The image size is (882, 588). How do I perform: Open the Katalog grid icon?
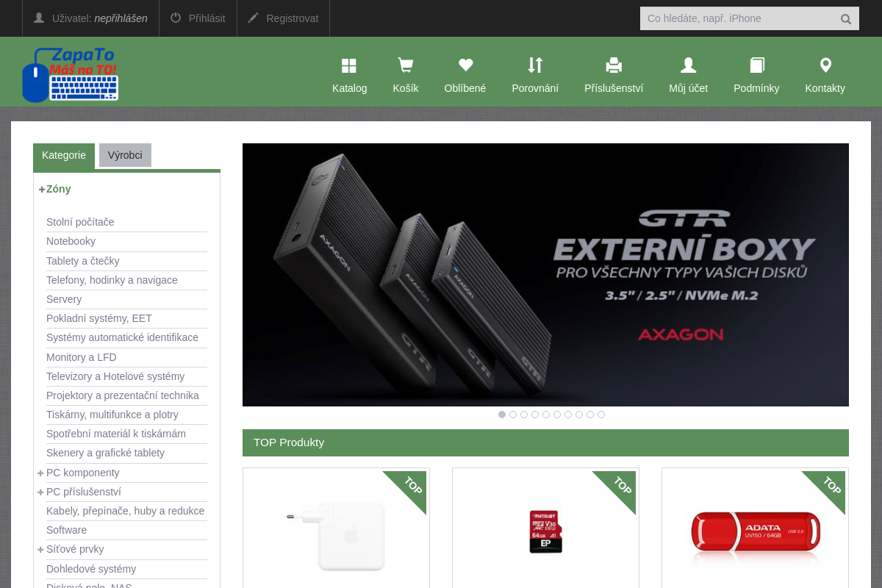[349, 65]
